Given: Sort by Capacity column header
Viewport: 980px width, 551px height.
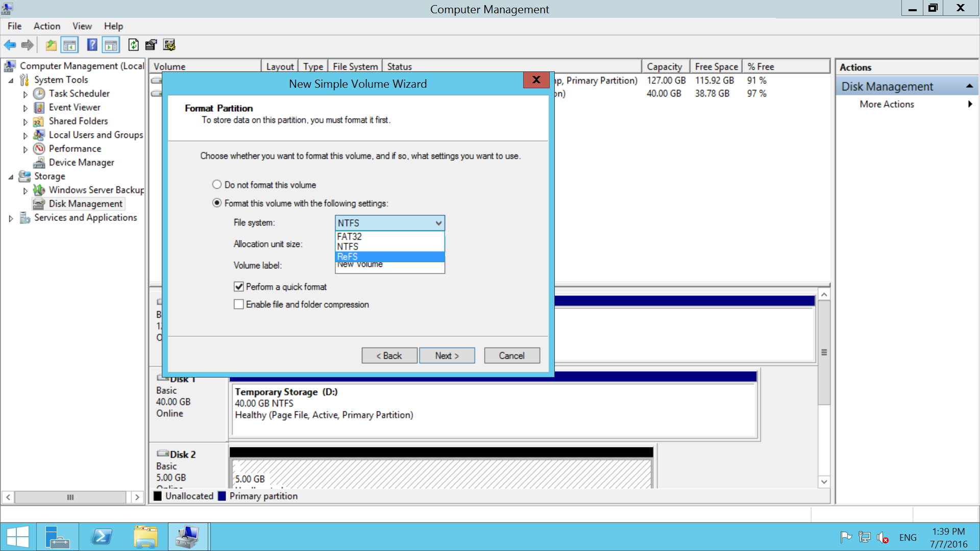Looking at the screenshot, I should click(666, 66).
